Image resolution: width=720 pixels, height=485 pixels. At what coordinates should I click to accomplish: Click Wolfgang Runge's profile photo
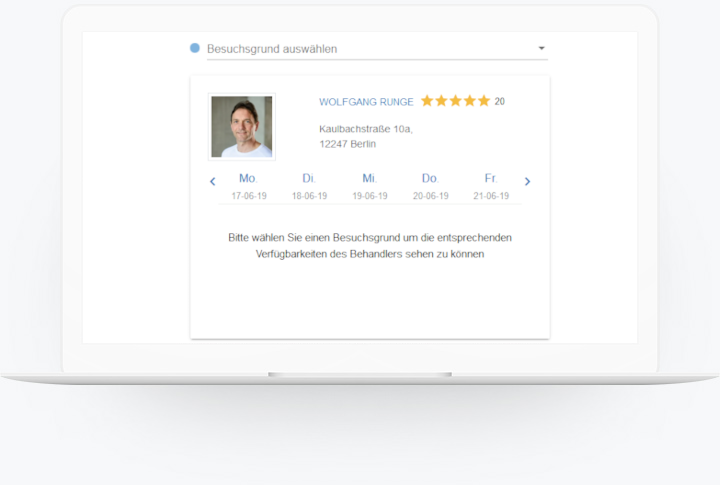(241, 127)
